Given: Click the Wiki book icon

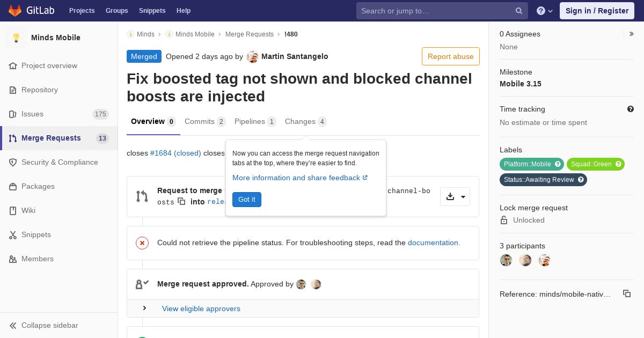Looking at the screenshot, I should coord(13,210).
